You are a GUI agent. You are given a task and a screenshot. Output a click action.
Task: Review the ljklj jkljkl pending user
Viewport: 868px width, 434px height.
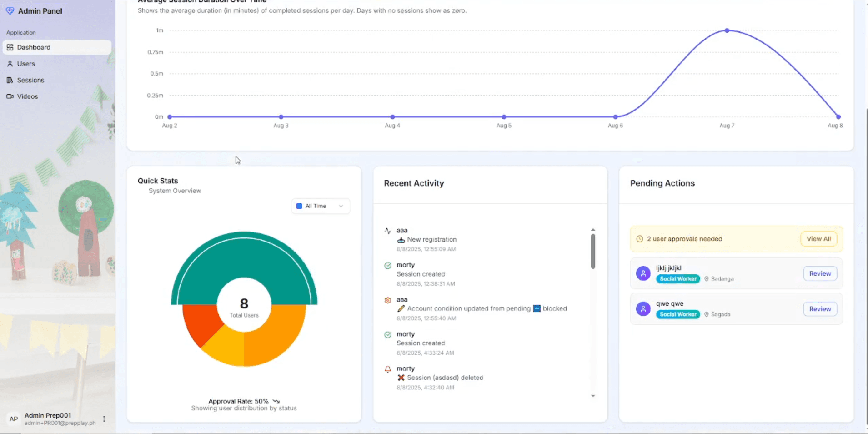pos(820,273)
